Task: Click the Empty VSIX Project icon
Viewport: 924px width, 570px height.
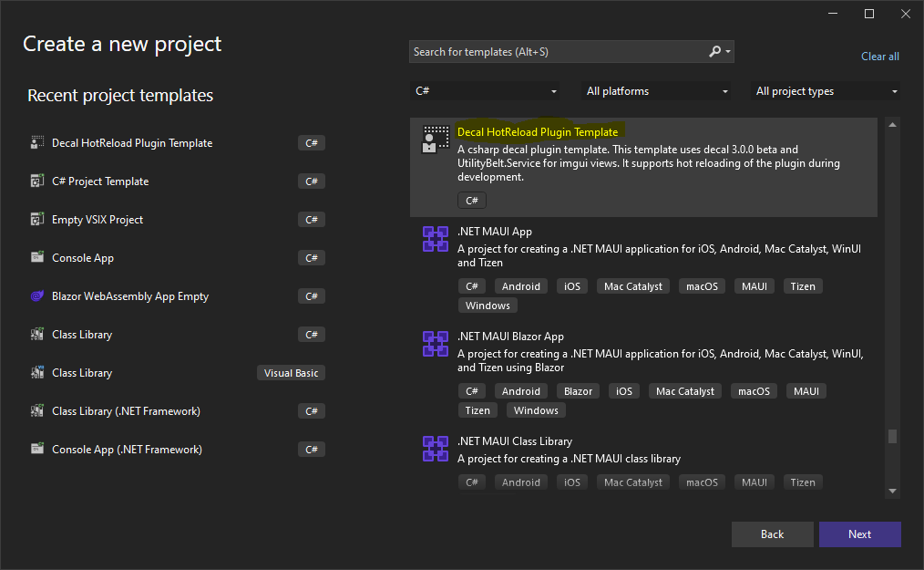Action: (x=37, y=220)
